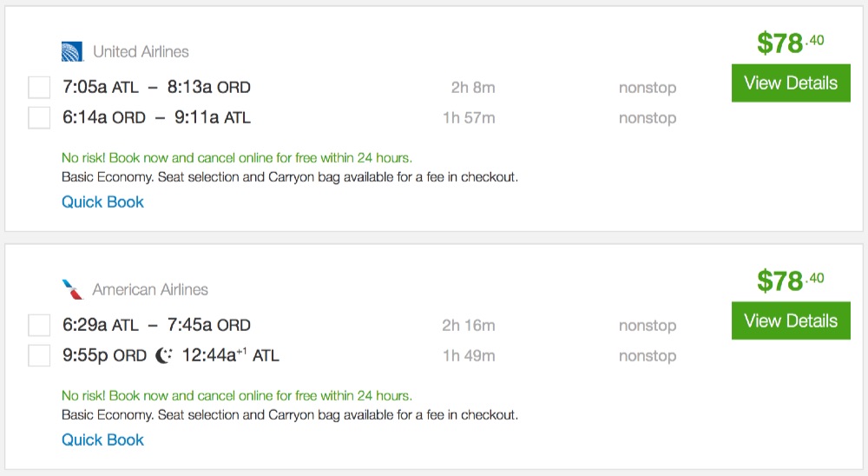
Task: Click the American Airlines logo icon
Action: pos(72,289)
